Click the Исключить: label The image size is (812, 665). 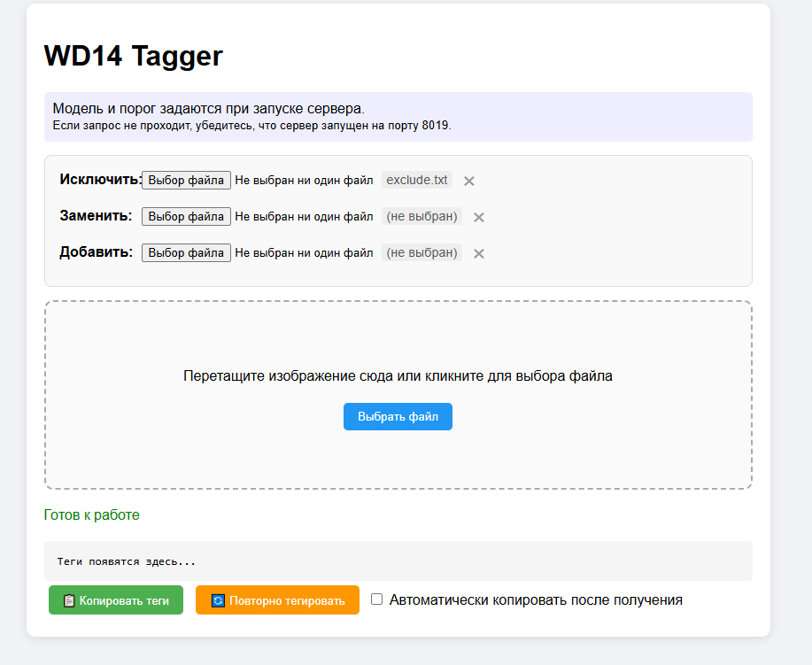click(x=100, y=179)
